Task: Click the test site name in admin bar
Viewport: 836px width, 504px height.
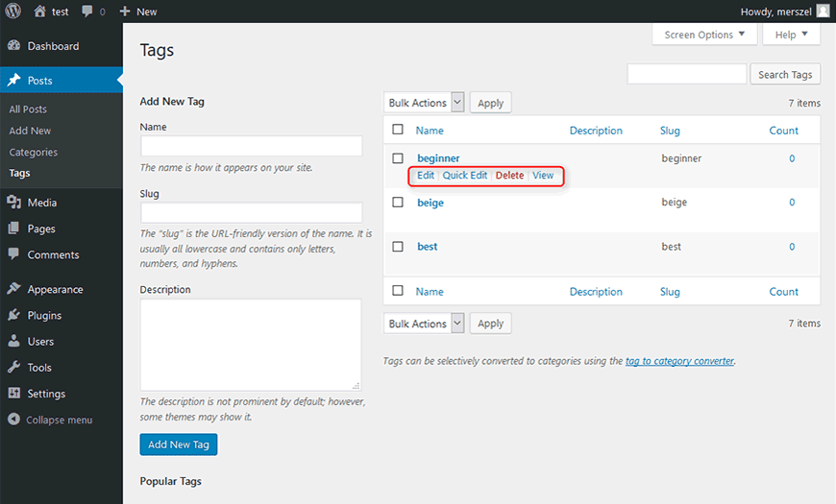Action: pyautogui.click(x=61, y=12)
